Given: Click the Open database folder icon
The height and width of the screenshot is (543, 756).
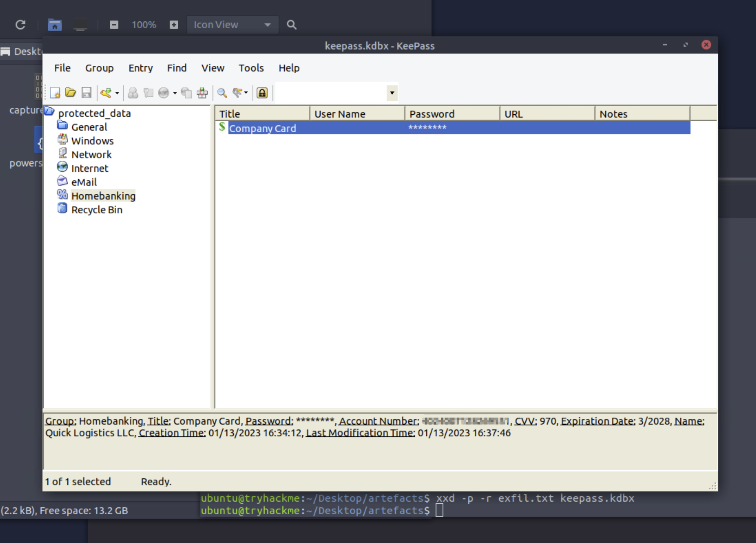Looking at the screenshot, I should [70, 93].
